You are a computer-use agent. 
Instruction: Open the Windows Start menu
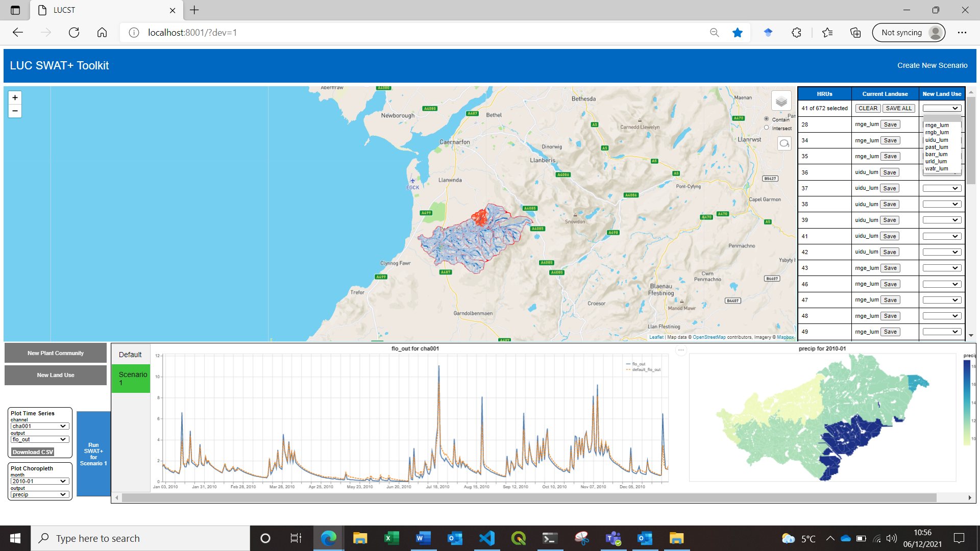15,538
